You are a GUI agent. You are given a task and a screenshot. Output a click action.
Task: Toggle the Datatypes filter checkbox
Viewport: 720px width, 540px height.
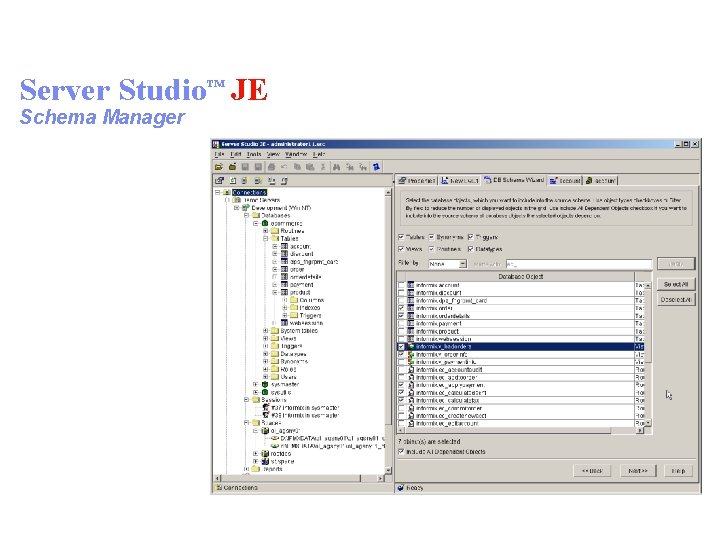pyautogui.click(x=471, y=249)
